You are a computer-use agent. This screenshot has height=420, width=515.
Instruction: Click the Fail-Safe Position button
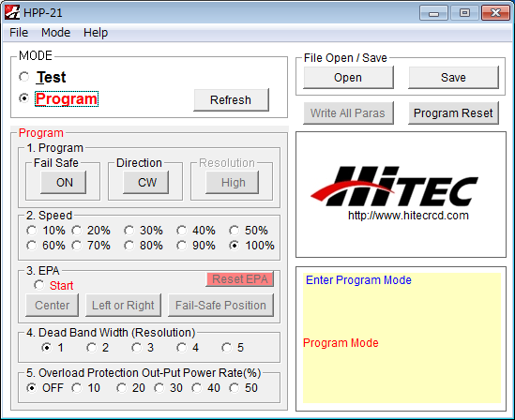pyautogui.click(x=220, y=306)
